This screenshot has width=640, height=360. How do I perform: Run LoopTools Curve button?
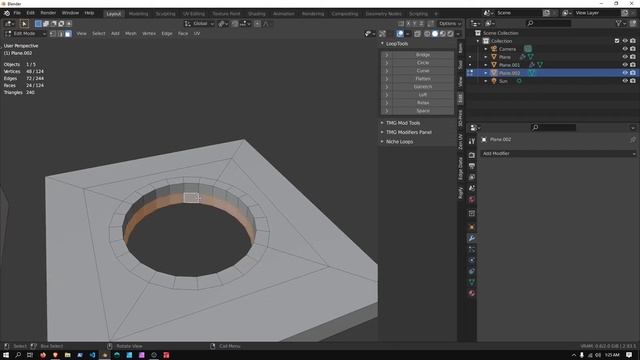[423, 71]
